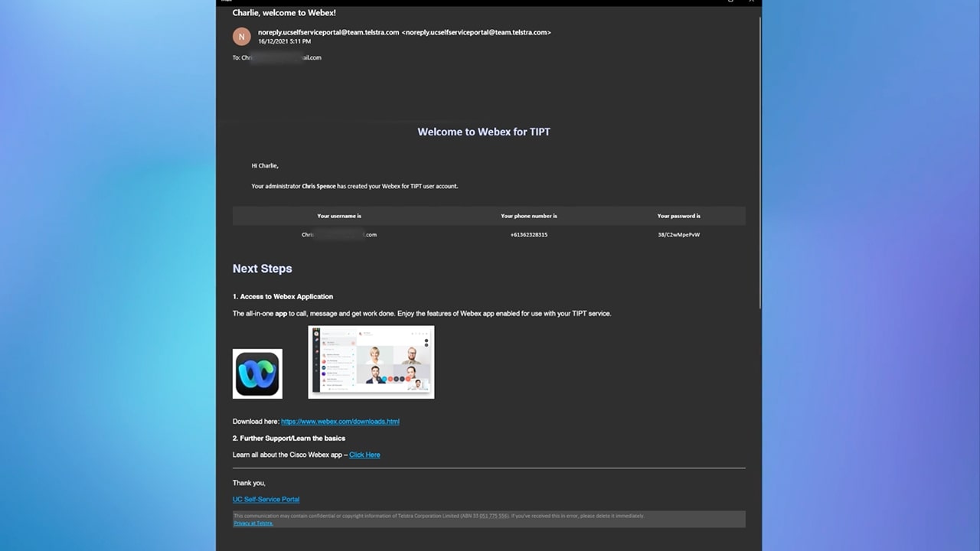Open the Webex app screenshot thumbnail
The height and width of the screenshot is (551, 980).
pos(371,362)
